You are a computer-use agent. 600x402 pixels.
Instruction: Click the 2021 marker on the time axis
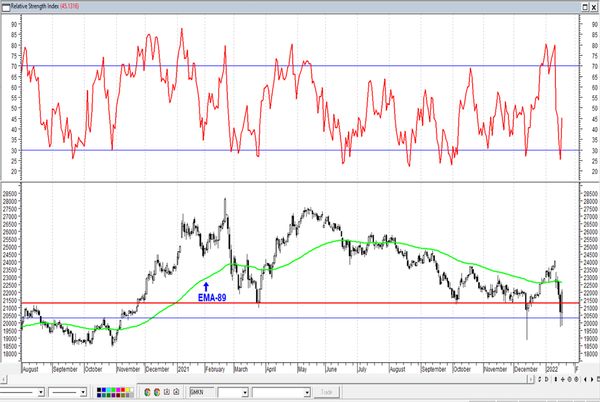183,369
